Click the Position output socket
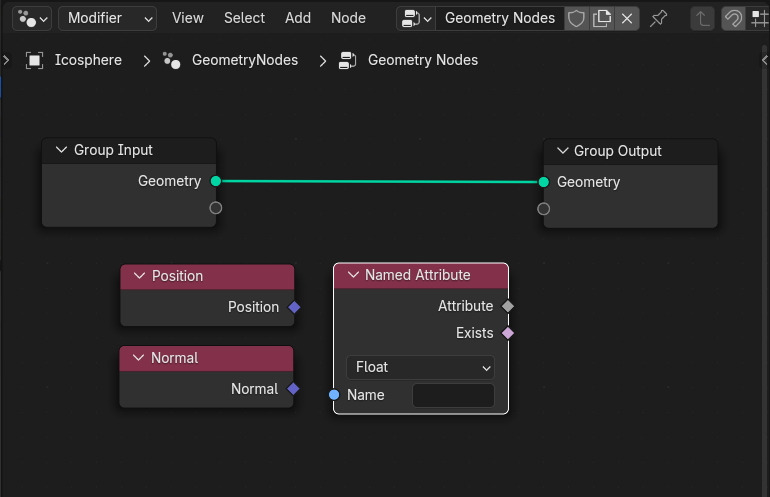Screen dimensions: 770x497 pyautogui.click(x=294, y=307)
